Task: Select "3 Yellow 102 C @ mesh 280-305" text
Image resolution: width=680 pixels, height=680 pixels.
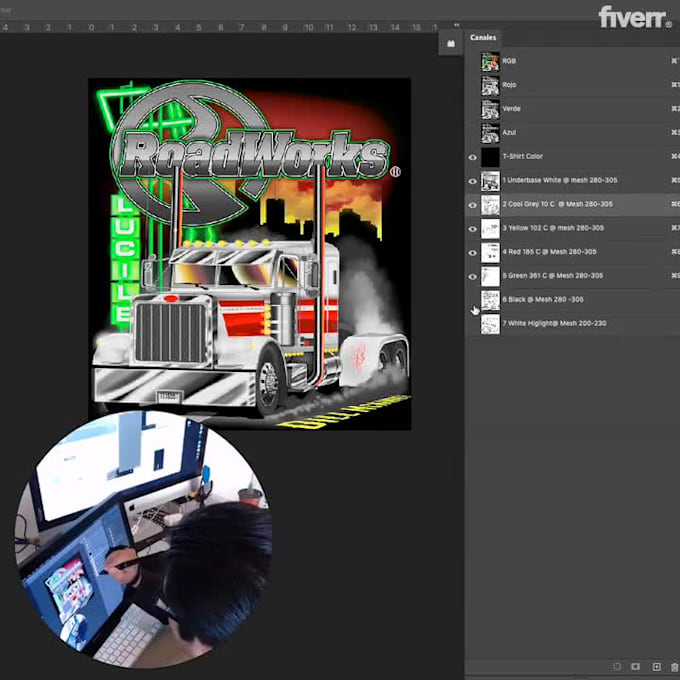Action: [553, 228]
